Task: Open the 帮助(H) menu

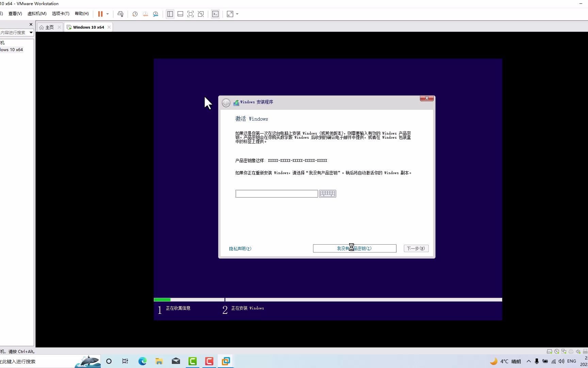Action: click(x=82, y=14)
